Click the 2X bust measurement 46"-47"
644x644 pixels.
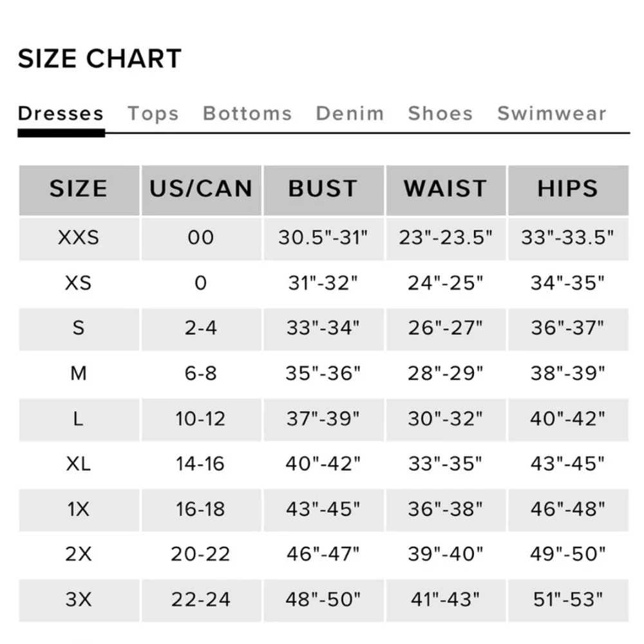[x=323, y=554]
